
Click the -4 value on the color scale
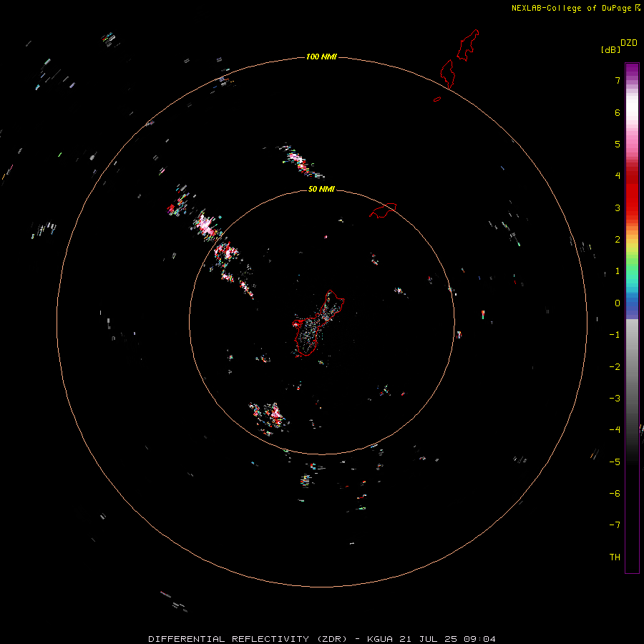(615, 430)
